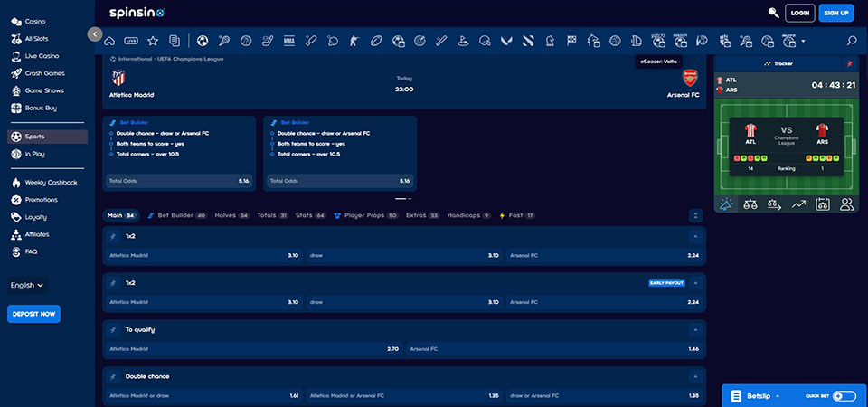The height and width of the screenshot is (407, 868).
Task: Pin the Tracker widget
Action: pyautogui.click(x=850, y=63)
